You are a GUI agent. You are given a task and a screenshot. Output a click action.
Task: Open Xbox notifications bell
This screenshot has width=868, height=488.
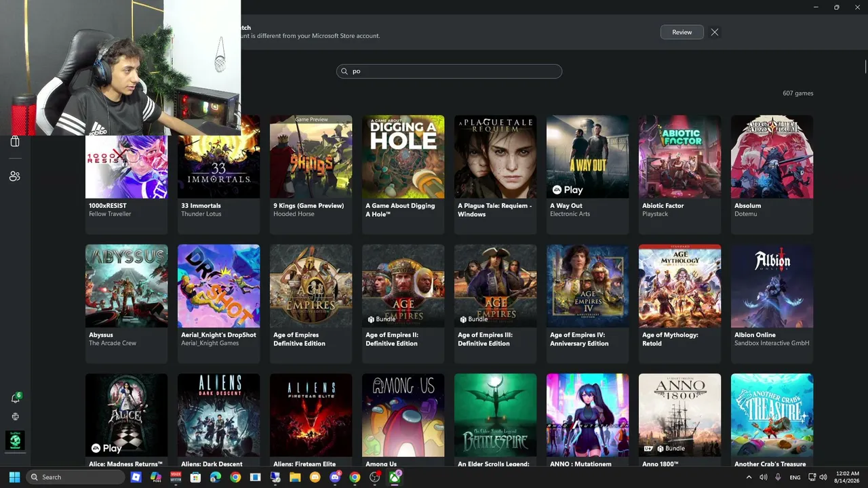[15, 398]
